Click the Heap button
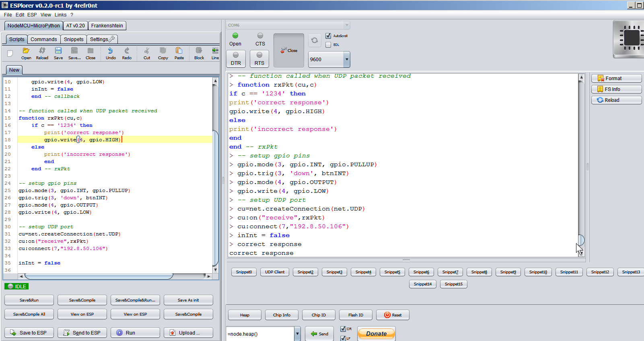Image resolution: width=644 pixels, height=341 pixels. pos(245,315)
